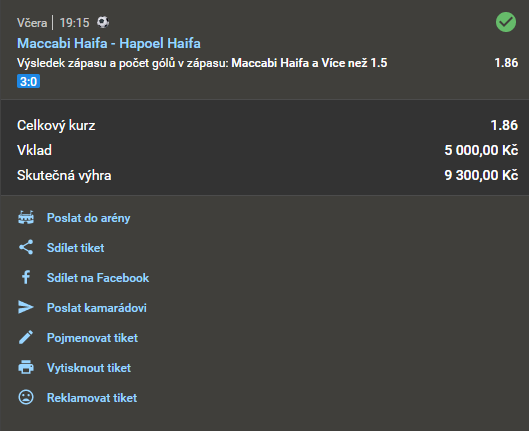The height and width of the screenshot is (431, 529).
Task: Click the green winning checkmark icon
Action: (506, 22)
